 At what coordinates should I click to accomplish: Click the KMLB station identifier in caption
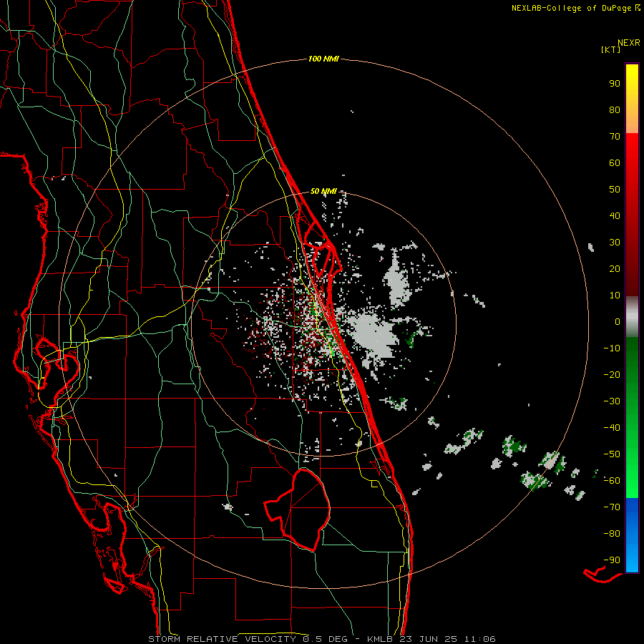[x=380, y=639]
